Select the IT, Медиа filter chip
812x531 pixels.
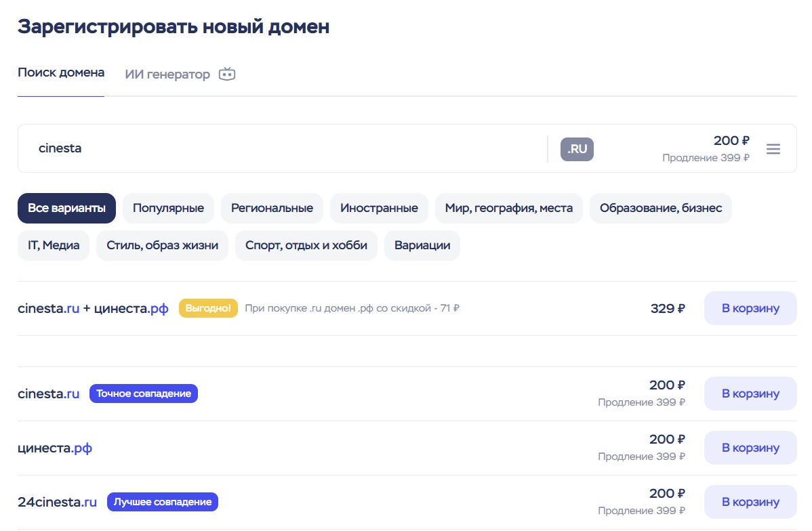pyautogui.click(x=54, y=245)
